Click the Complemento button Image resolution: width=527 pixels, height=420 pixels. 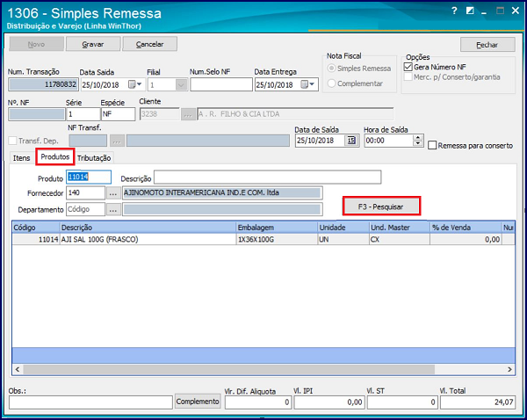[198, 402]
